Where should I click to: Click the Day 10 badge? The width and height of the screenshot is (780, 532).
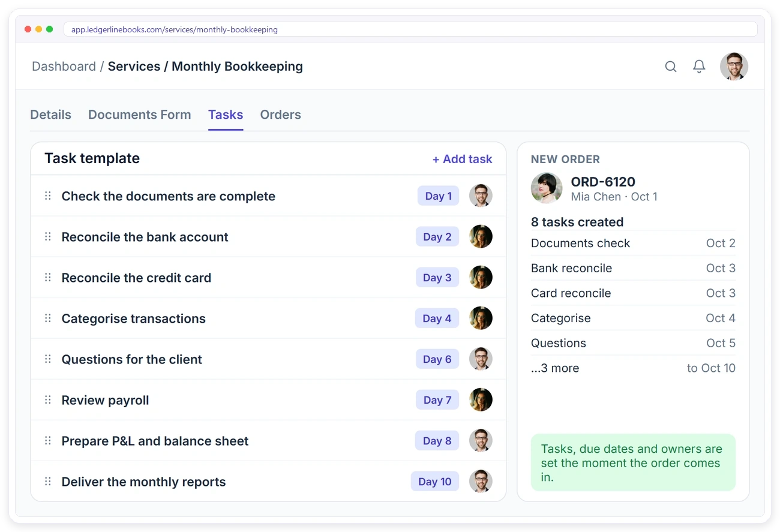point(435,482)
